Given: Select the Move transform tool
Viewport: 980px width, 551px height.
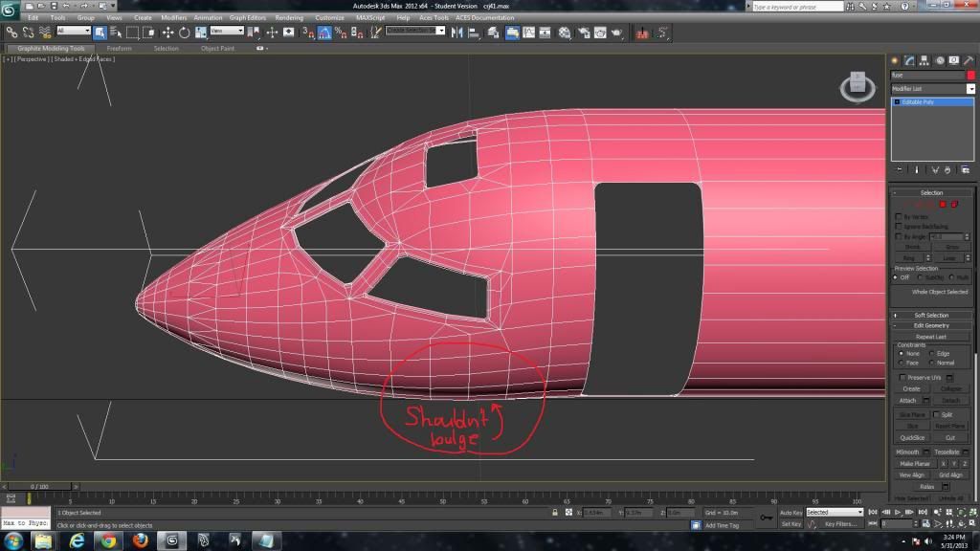Looking at the screenshot, I should pos(168,33).
